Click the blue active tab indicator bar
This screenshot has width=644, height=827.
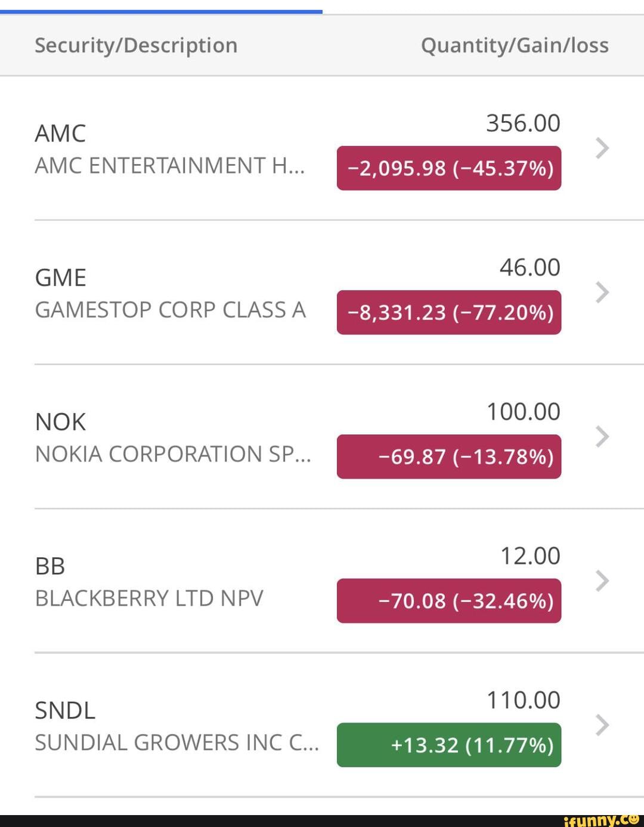[161, 11]
